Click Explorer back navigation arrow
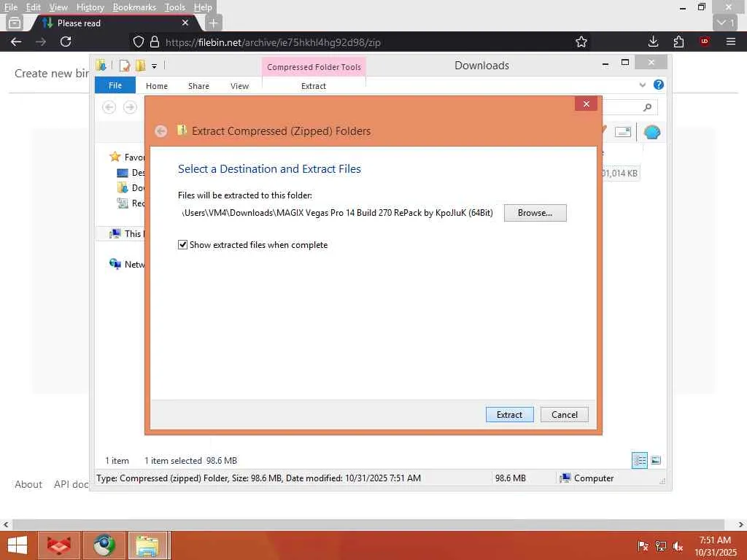Screen dimensions: 747x560 (x=109, y=107)
